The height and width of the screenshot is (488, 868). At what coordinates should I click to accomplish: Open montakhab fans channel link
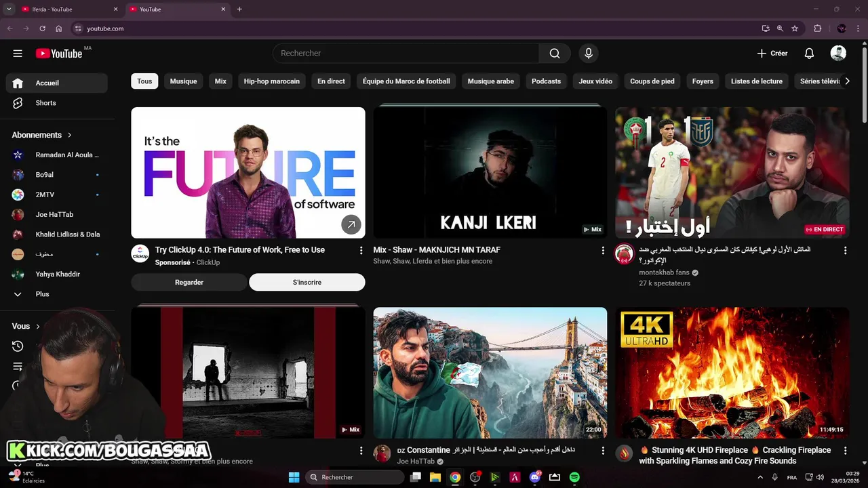point(664,272)
